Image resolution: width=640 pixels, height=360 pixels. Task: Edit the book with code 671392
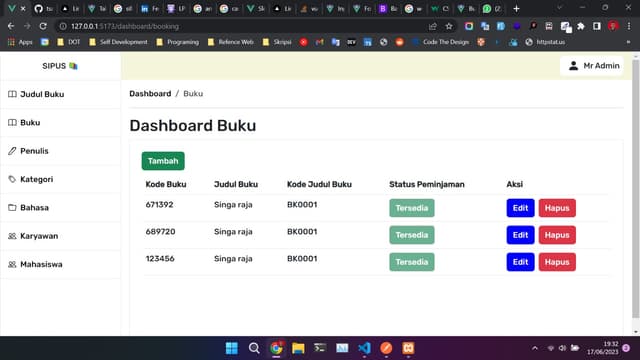click(520, 208)
